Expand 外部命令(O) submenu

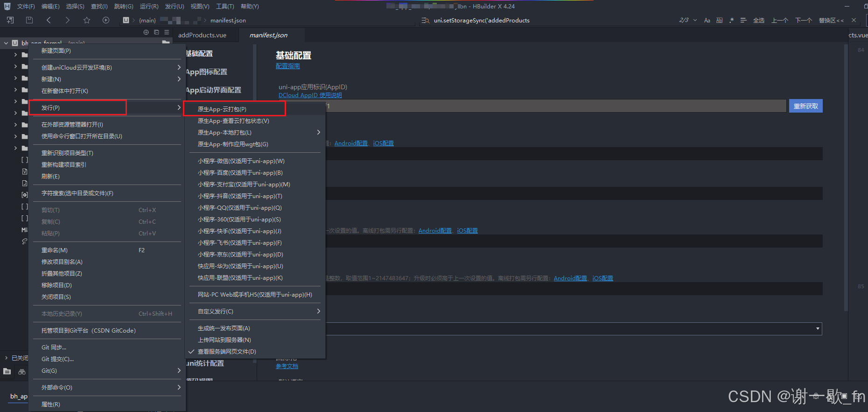[x=107, y=388]
